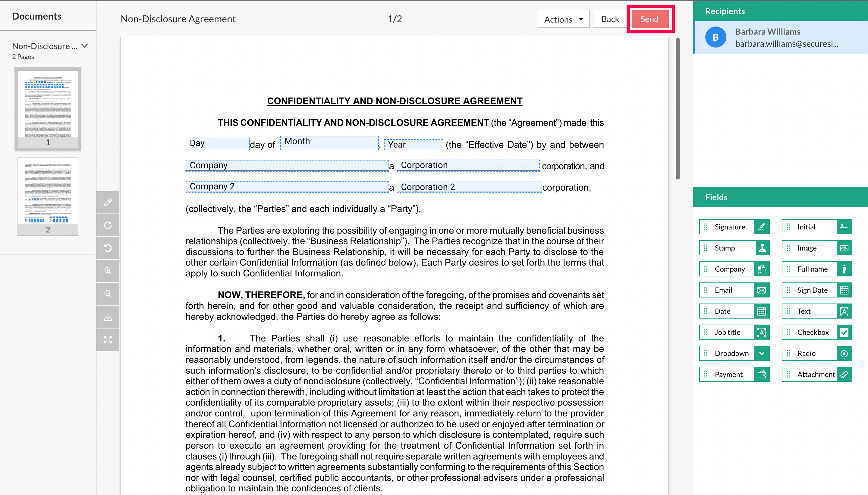The height and width of the screenshot is (495, 868).
Task: Click the document vertical scrollbar
Action: 678,108
